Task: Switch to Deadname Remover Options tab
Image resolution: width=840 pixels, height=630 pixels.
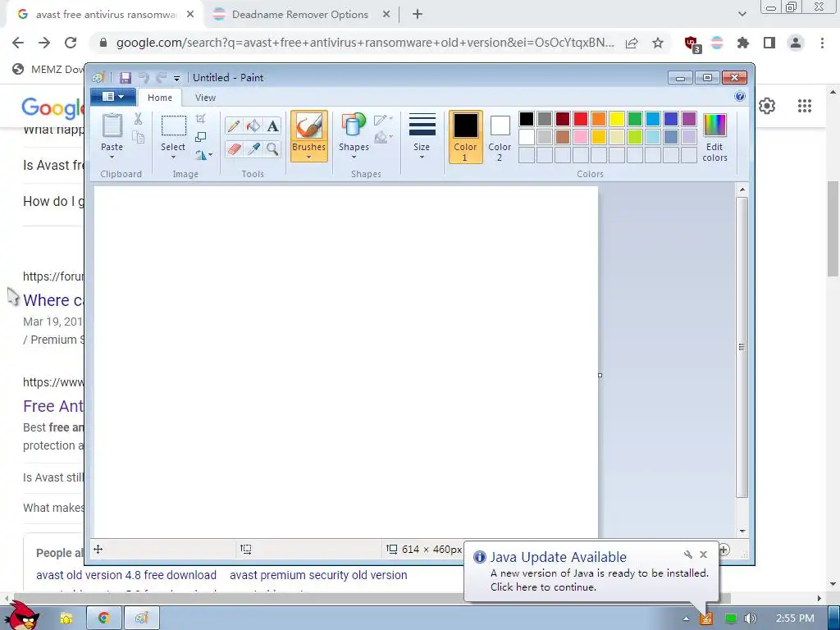Action: coord(301,15)
